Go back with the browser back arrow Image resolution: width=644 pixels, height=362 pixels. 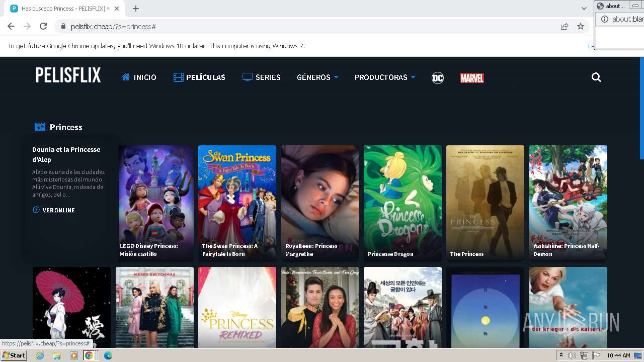tap(11, 26)
